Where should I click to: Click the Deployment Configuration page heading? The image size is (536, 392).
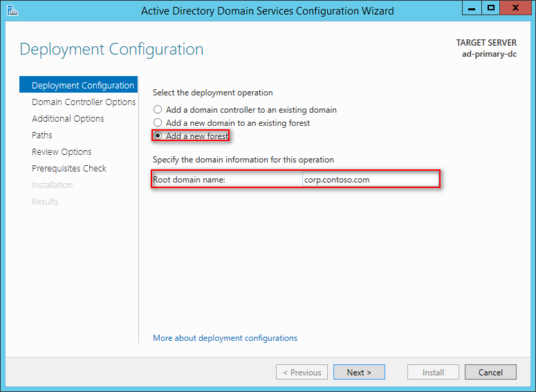coord(111,49)
